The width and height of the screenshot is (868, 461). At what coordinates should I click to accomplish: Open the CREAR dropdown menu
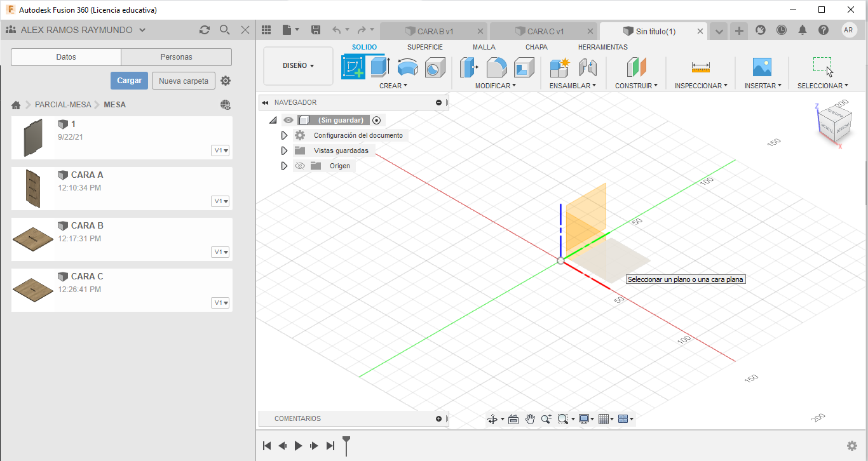(393, 86)
